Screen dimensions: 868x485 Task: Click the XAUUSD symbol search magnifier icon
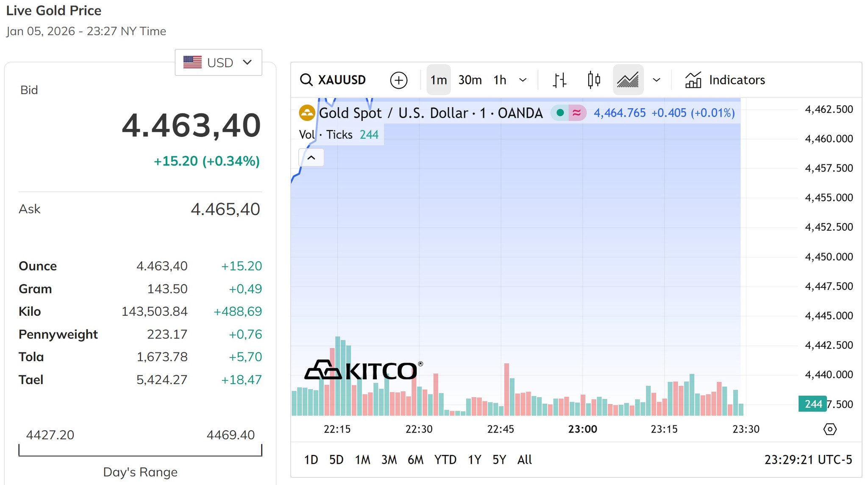(x=306, y=80)
